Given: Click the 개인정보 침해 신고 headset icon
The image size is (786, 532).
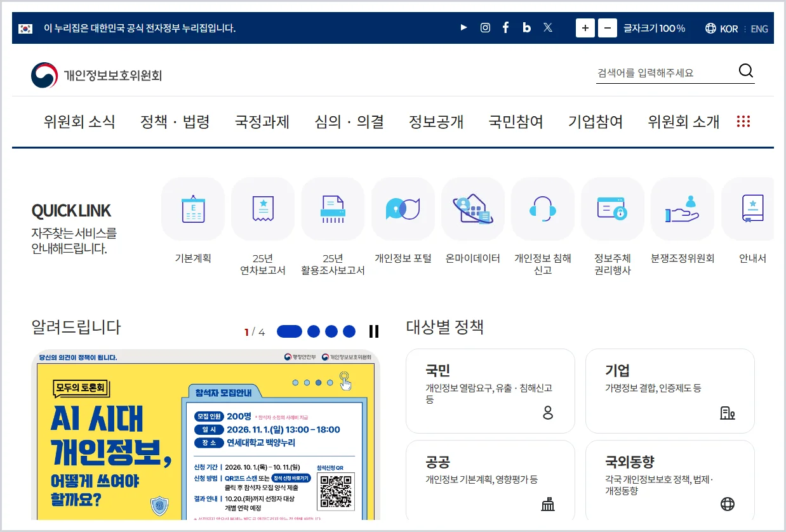Looking at the screenshot, I should (x=543, y=209).
